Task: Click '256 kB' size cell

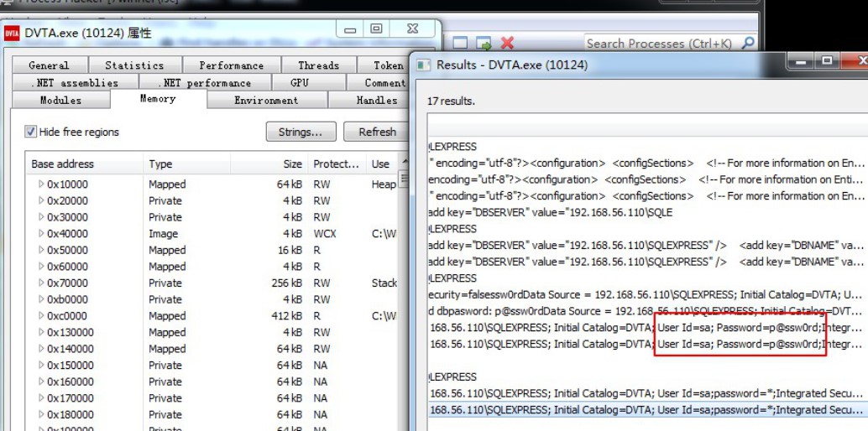Action: [287, 283]
